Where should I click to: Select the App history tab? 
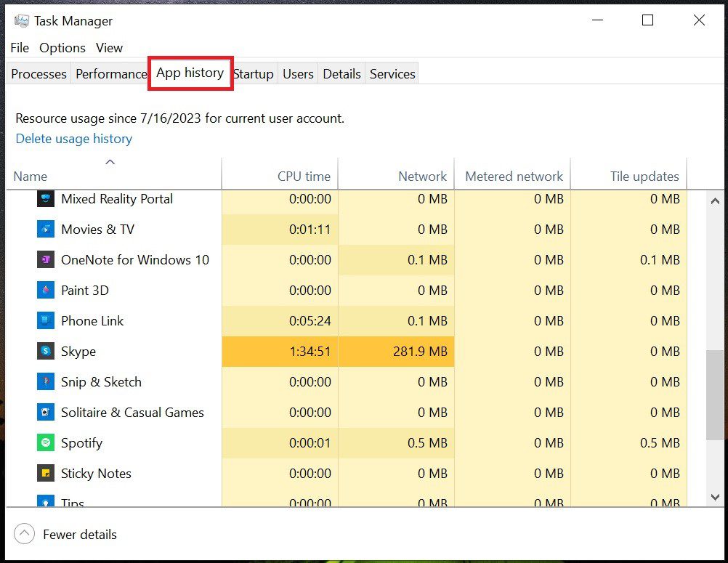pos(190,73)
